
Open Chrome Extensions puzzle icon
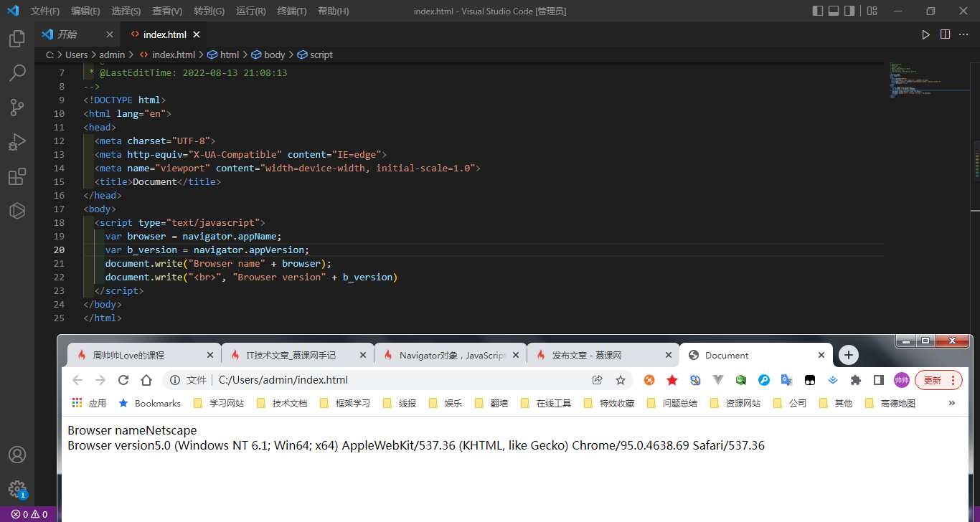point(855,380)
